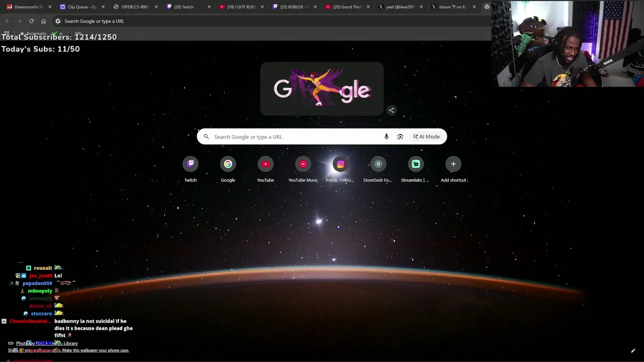Screen dimensions: 644x362
Task: Switch to the (19) I GOT ROBB tab
Action: 242,7
